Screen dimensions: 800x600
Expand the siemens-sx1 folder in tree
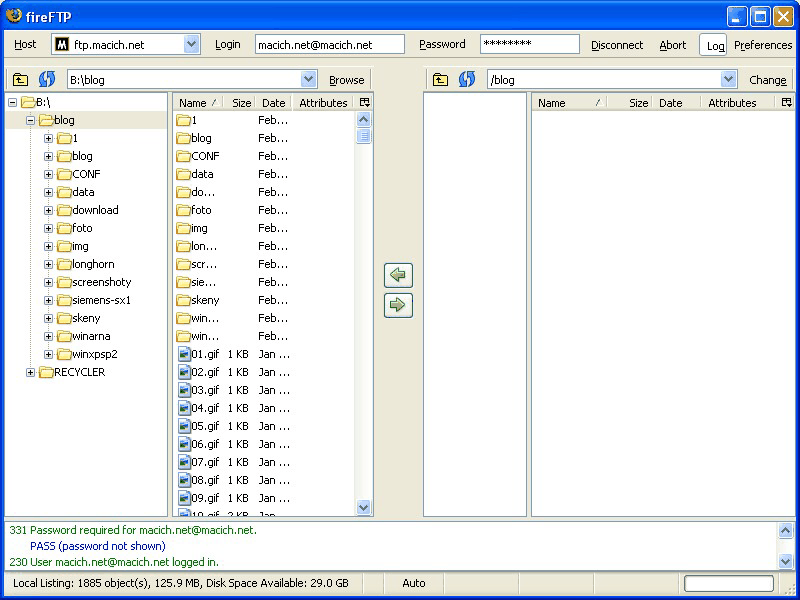point(48,301)
